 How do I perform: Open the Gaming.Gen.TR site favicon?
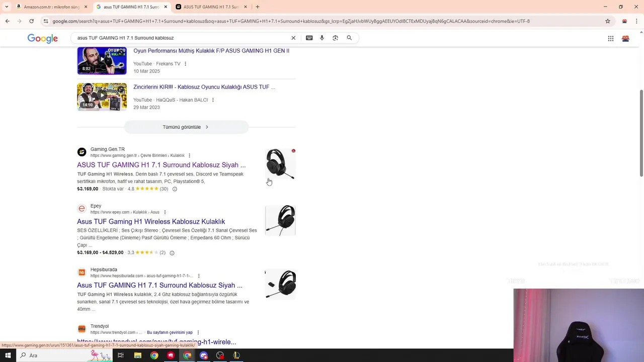[x=82, y=152]
